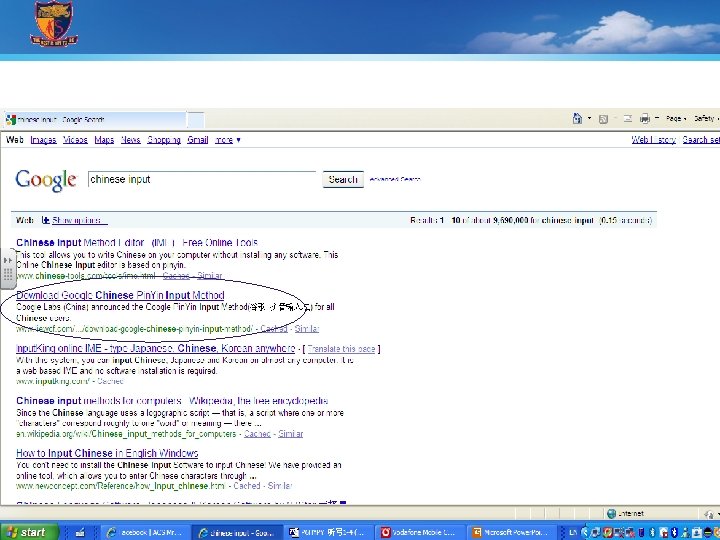Click the school crest logo in banner
Screen dimensions: 720x540
tap(54, 23)
